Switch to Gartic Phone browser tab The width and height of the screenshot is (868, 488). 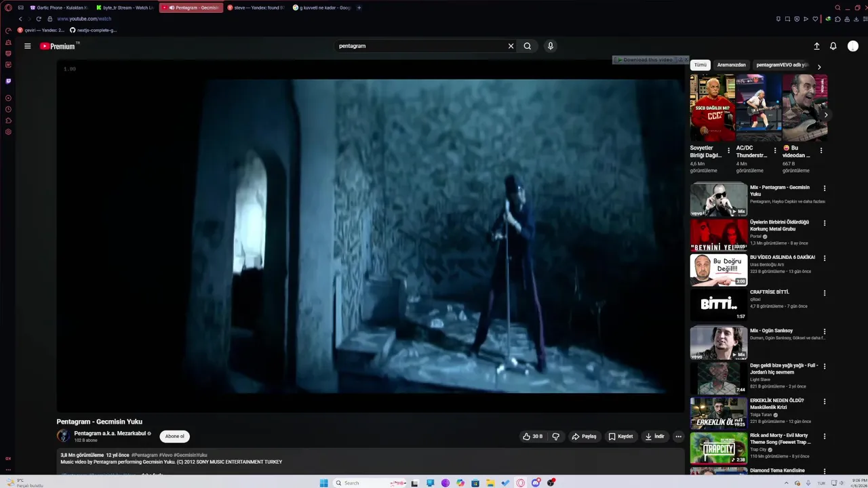click(59, 7)
